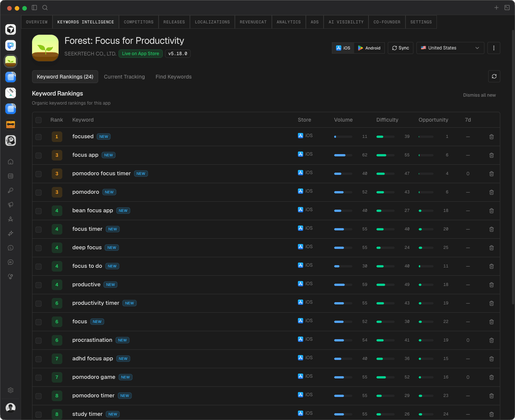Screen dimensions: 515x420
Task: Delete the 'bean focus app' keyword row
Action: point(492,211)
